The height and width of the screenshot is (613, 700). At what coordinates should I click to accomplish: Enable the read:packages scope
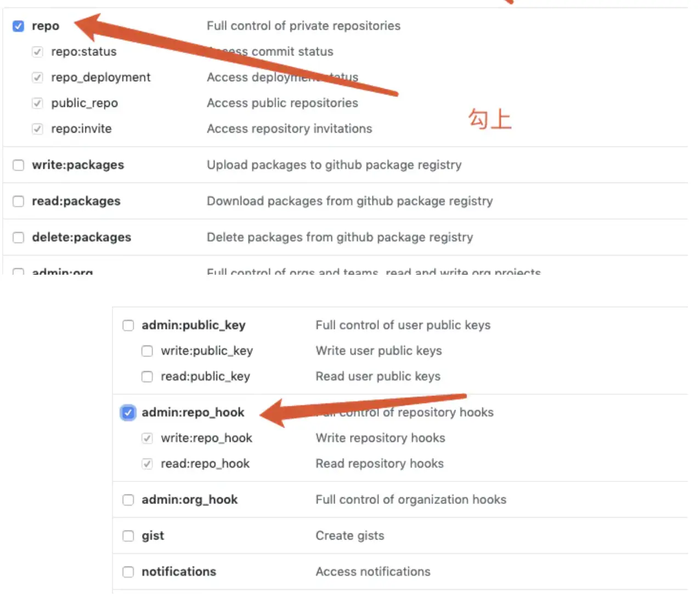(x=19, y=201)
